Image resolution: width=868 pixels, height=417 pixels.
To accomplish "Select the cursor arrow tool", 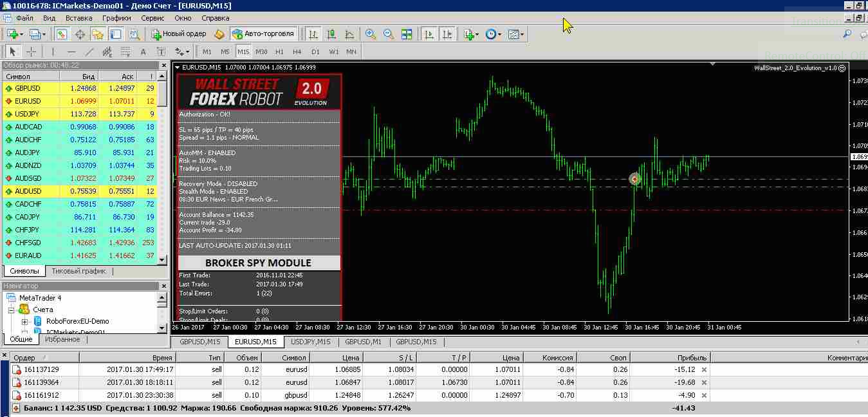I will tap(13, 52).
